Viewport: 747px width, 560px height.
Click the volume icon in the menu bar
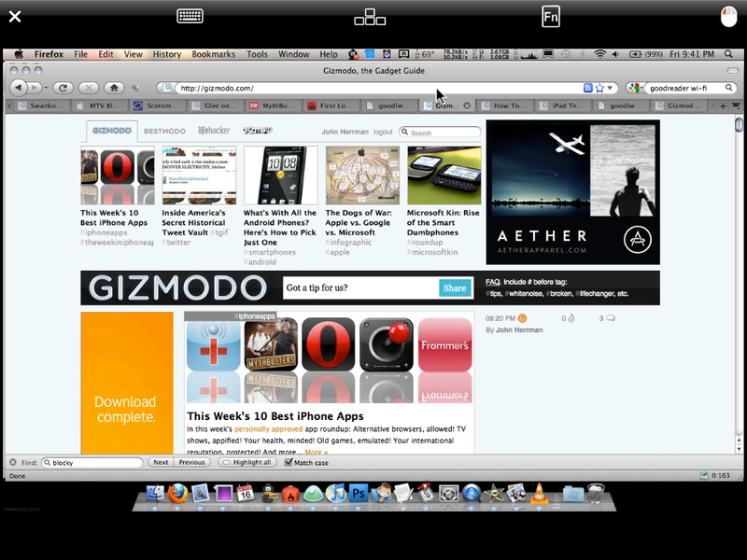pos(615,54)
